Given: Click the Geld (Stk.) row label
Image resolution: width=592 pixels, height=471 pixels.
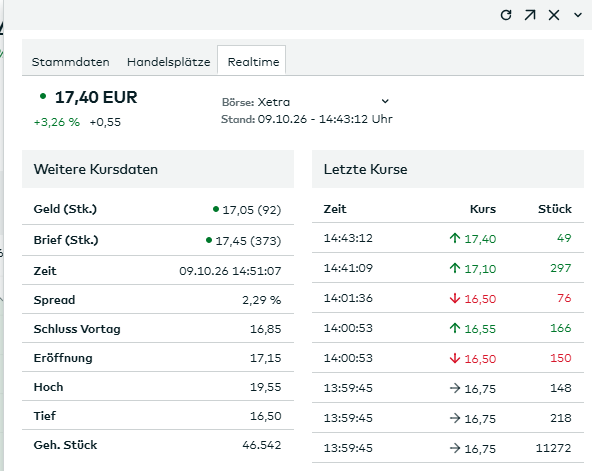Looking at the screenshot, I should [65, 209].
